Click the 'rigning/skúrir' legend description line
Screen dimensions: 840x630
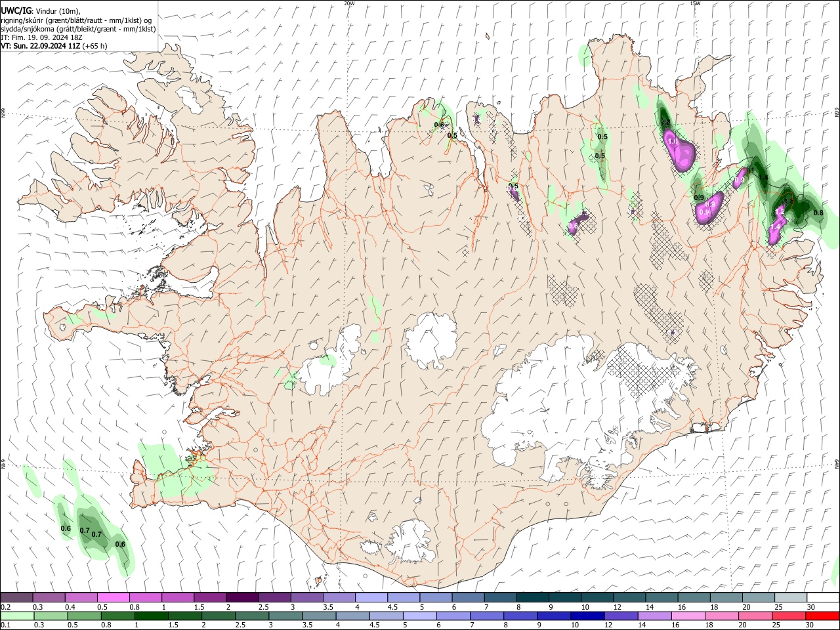coord(76,20)
